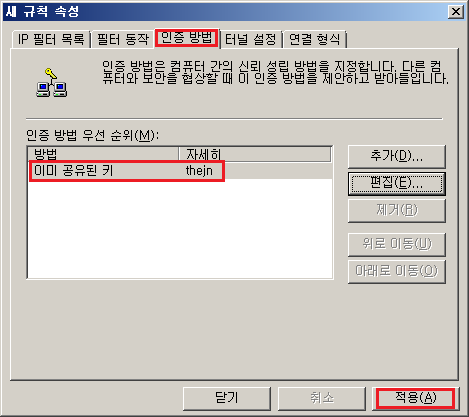
Task: Click empty area in authentication methods list
Action: pos(180,230)
